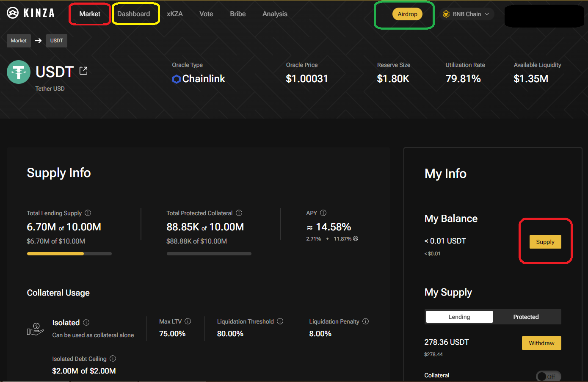Click the Chainlink oracle name
Image resolution: width=588 pixels, height=382 pixels.
click(x=204, y=79)
